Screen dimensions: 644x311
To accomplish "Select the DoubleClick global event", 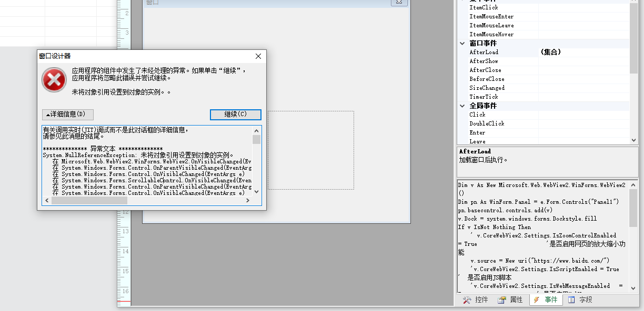I will 487,124.
